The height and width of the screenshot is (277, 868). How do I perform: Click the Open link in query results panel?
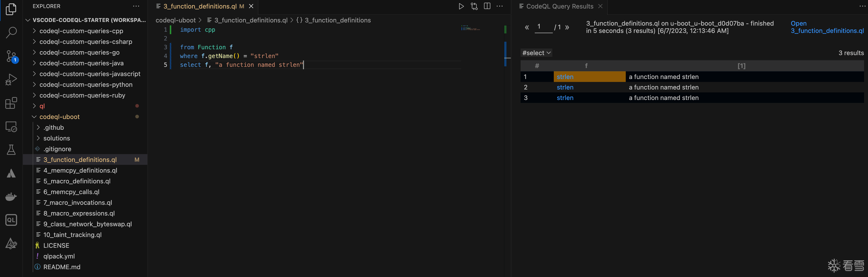[x=798, y=23]
